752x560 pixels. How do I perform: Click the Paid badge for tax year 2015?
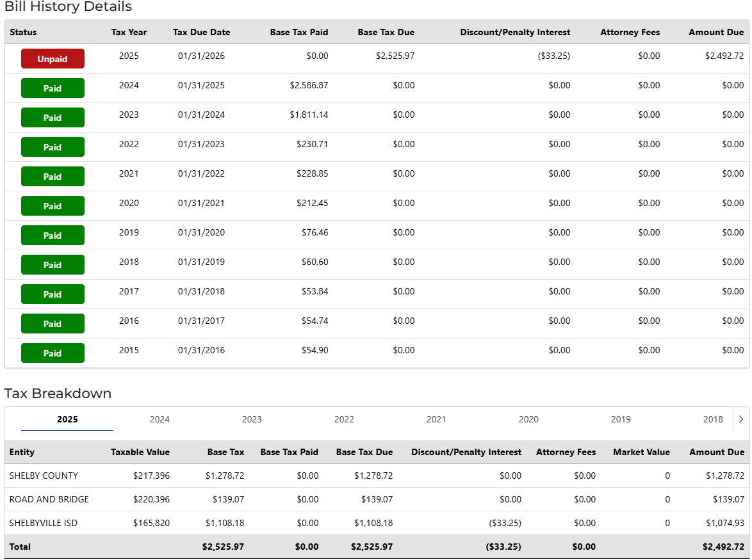click(x=53, y=353)
